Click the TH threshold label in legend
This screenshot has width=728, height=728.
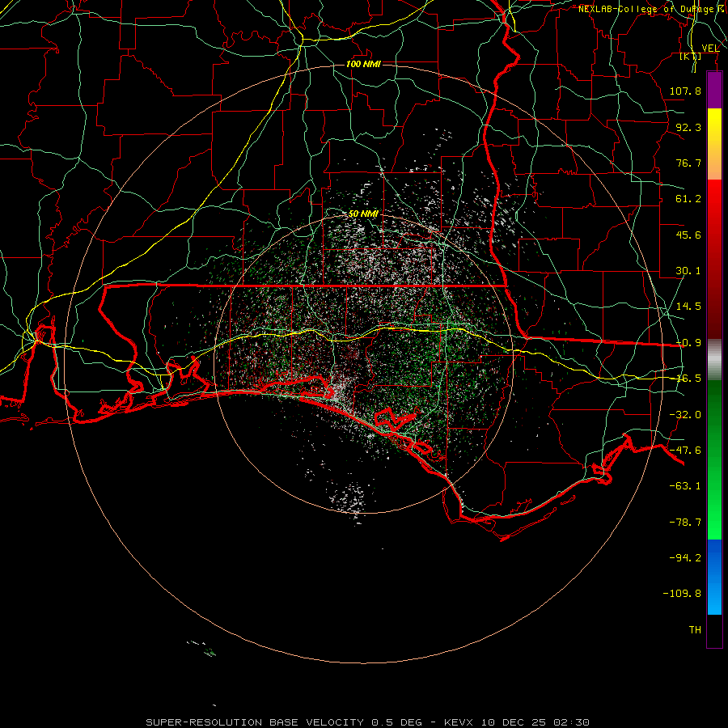[x=695, y=630]
